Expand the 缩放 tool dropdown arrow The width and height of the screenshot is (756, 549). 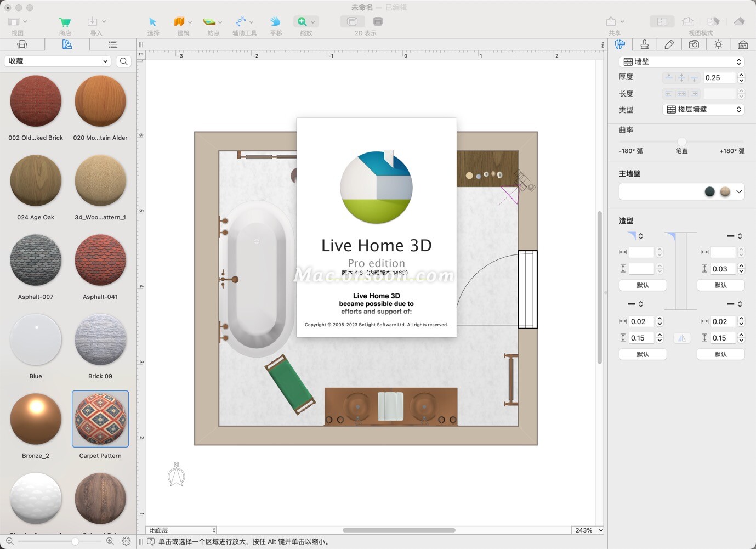pos(313,22)
